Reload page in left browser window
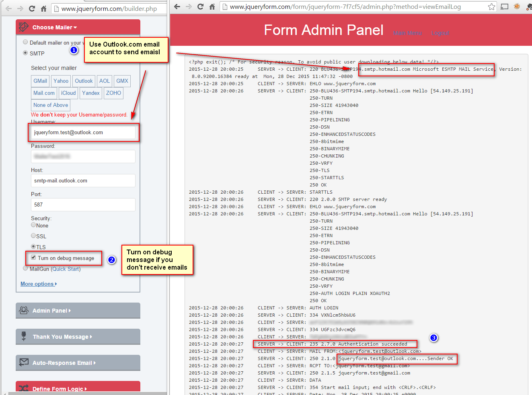Image resolution: width=532 pixels, height=395 pixels. tap(32, 8)
